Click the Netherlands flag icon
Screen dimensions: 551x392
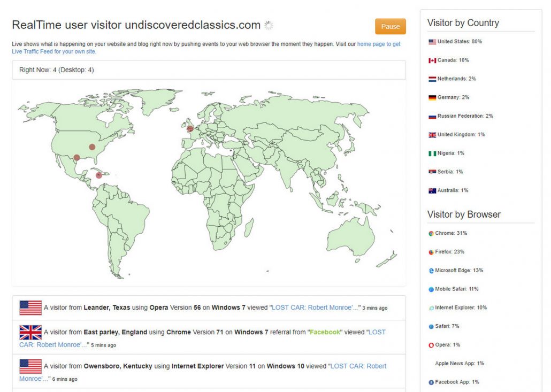tap(432, 79)
